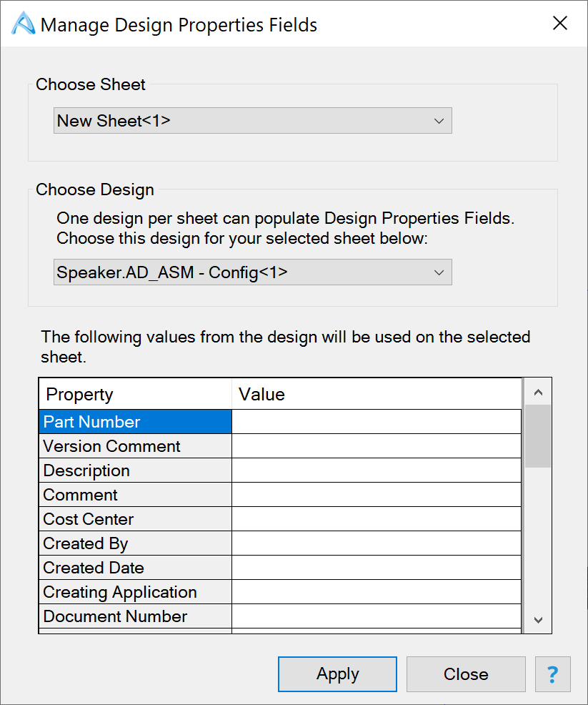
Task: Click the Value cell for Comment
Action: click(377, 495)
